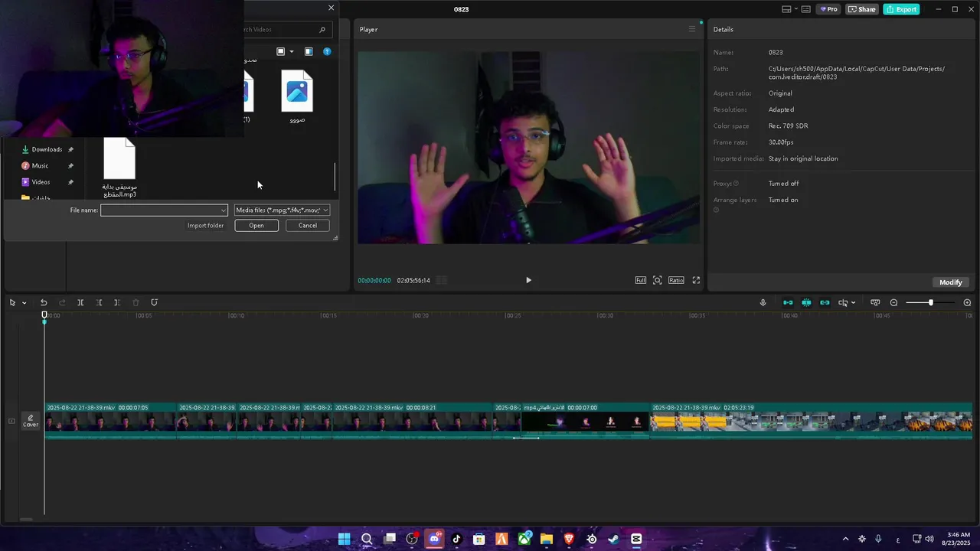Open the Pro membership button
The image size is (980, 551).
(828, 9)
